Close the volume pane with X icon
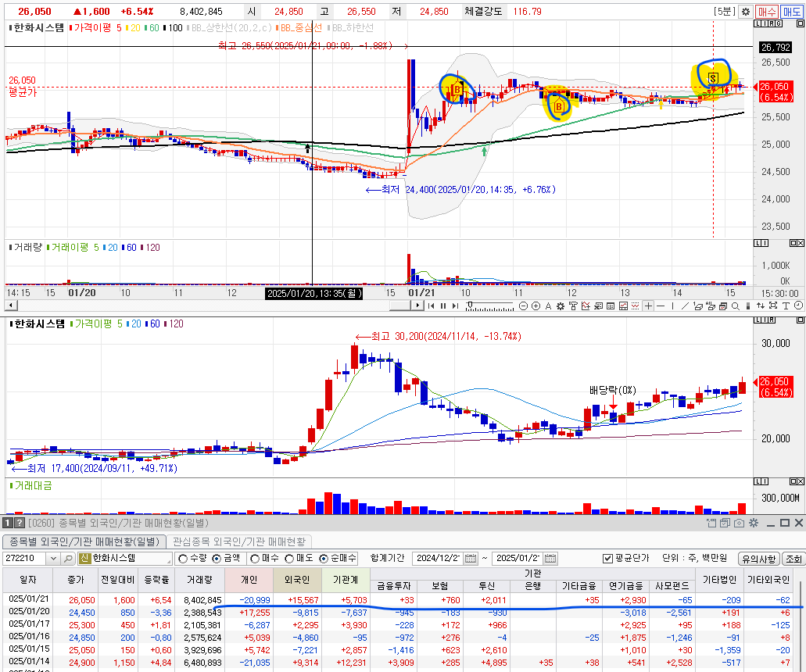The height and width of the screenshot is (672, 806). [801, 243]
